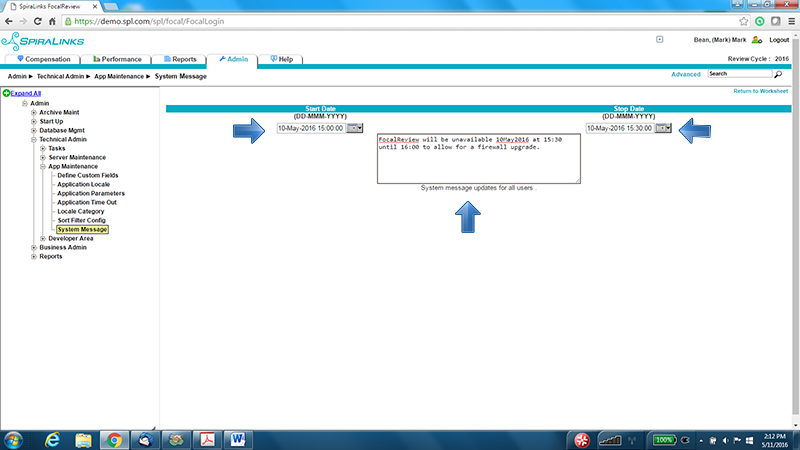Click the user profile icon beside Bean, Mark
Viewport: 800px width, 450px height.
(x=756, y=40)
